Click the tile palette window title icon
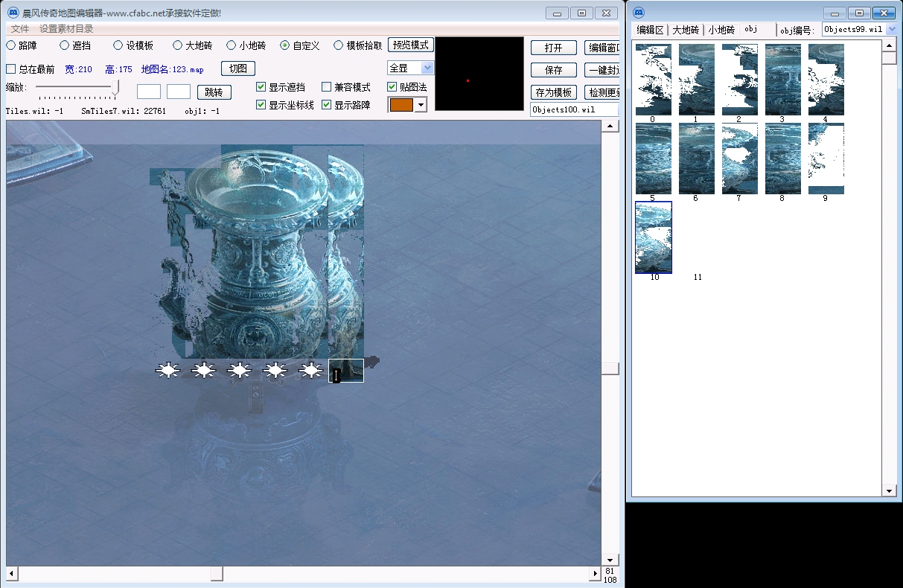Image resolution: width=903 pixels, height=588 pixels. point(639,13)
